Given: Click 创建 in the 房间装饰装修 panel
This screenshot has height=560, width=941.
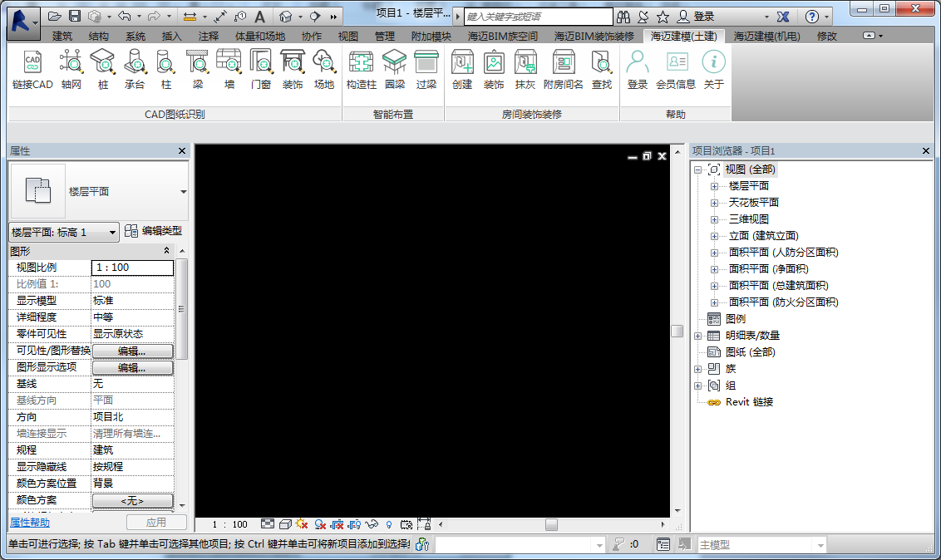Looking at the screenshot, I should click(x=462, y=70).
